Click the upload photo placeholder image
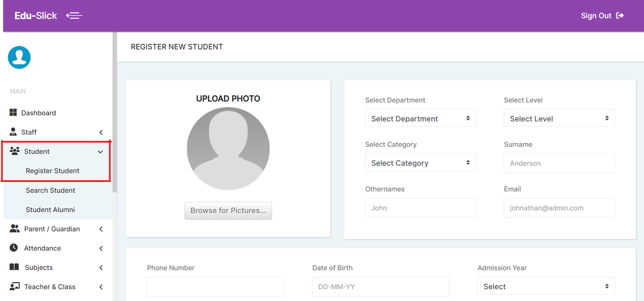The width and height of the screenshot is (644, 301). 228,149
